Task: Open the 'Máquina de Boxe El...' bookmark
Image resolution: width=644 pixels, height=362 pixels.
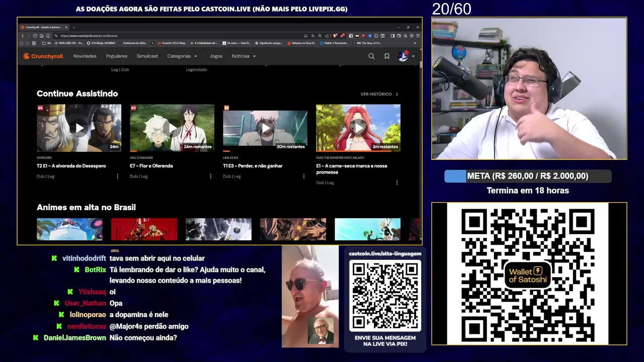Action: [302, 43]
